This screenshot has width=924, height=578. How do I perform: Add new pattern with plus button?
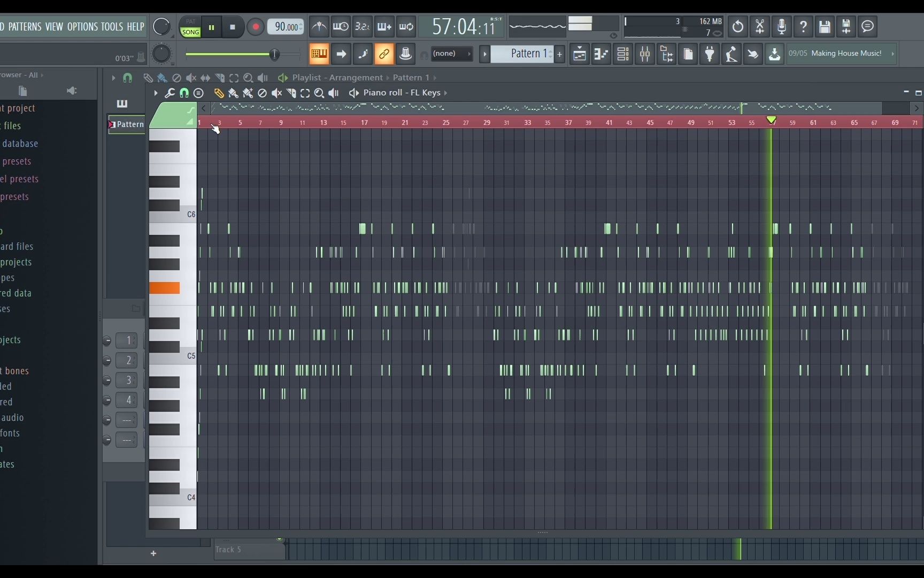point(560,54)
